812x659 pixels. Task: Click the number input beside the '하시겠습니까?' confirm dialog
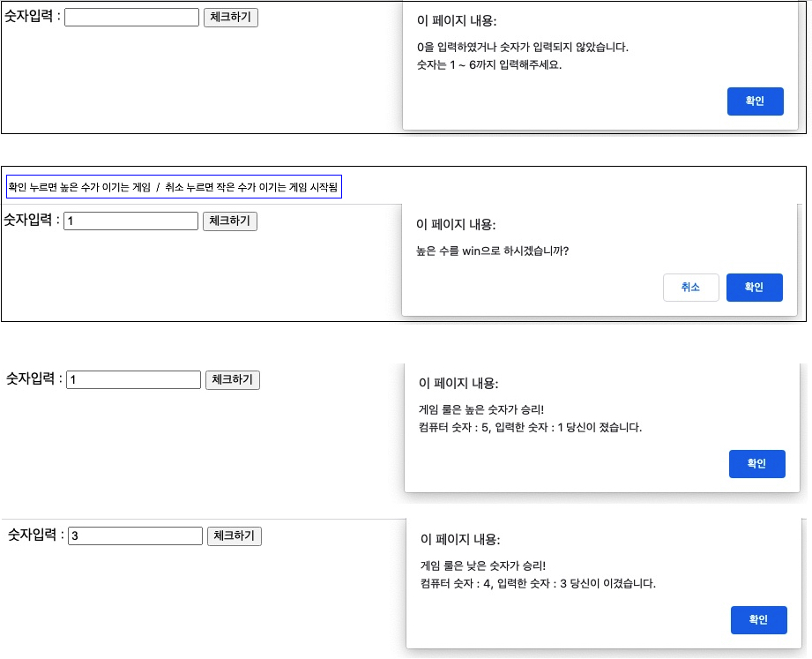pyautogui.click(x=130, y=221)
